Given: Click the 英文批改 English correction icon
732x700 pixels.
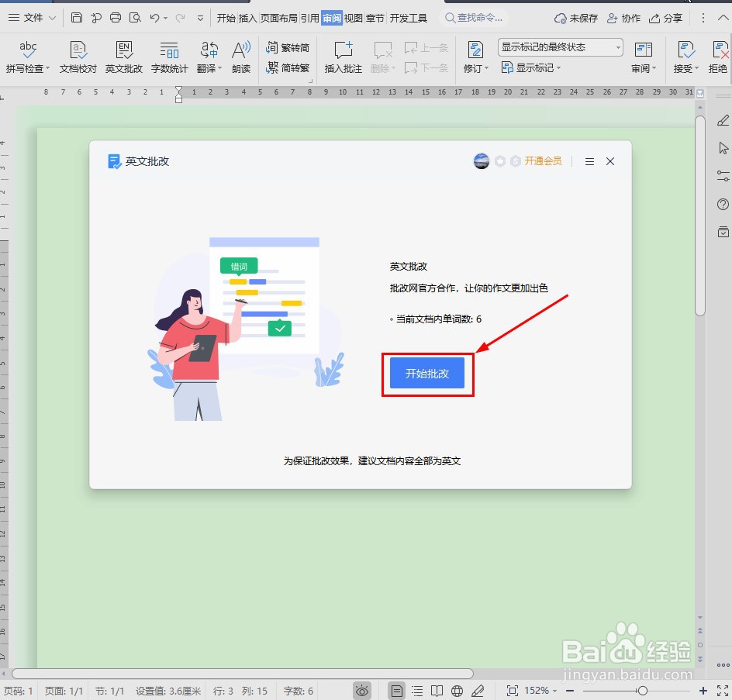Looking at the screenshot, I should (123, 54).
